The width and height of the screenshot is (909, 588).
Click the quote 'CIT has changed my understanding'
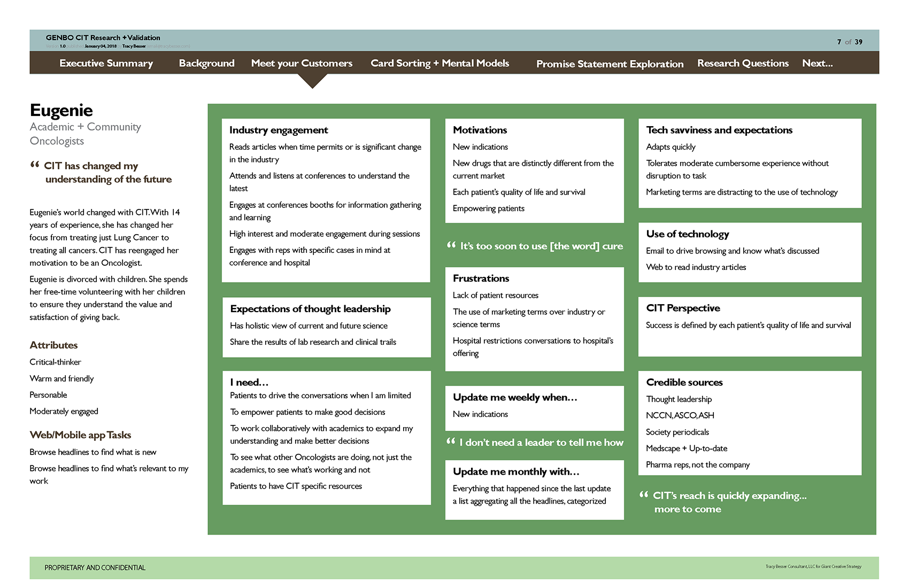[x=102, y=172]
